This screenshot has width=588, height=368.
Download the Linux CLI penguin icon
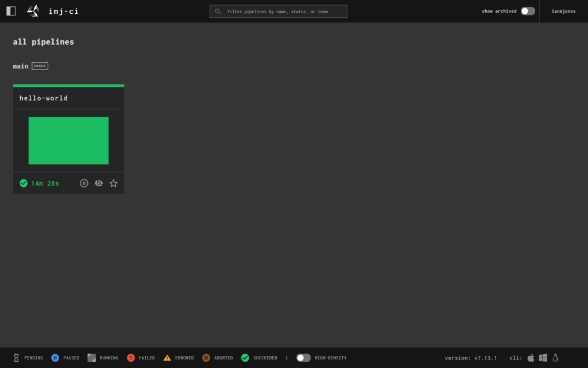pyautogui.click(x=555, y=358)
